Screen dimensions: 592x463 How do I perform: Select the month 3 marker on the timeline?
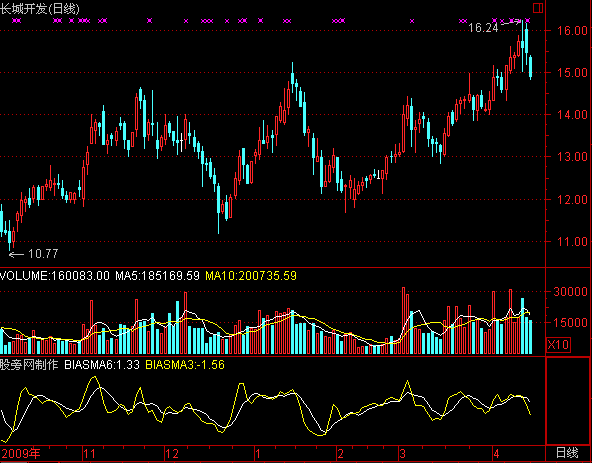(x=403, y=454)
